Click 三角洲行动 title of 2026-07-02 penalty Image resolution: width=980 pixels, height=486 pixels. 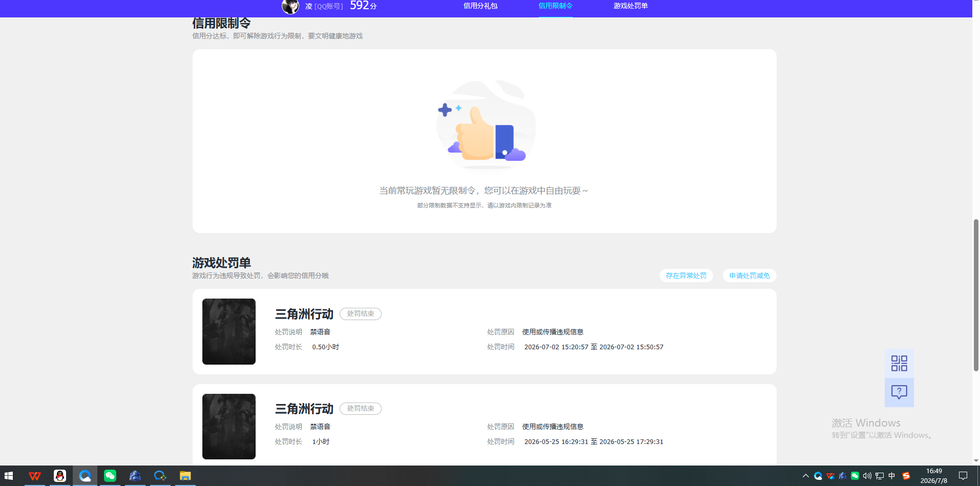click(304, 314)
